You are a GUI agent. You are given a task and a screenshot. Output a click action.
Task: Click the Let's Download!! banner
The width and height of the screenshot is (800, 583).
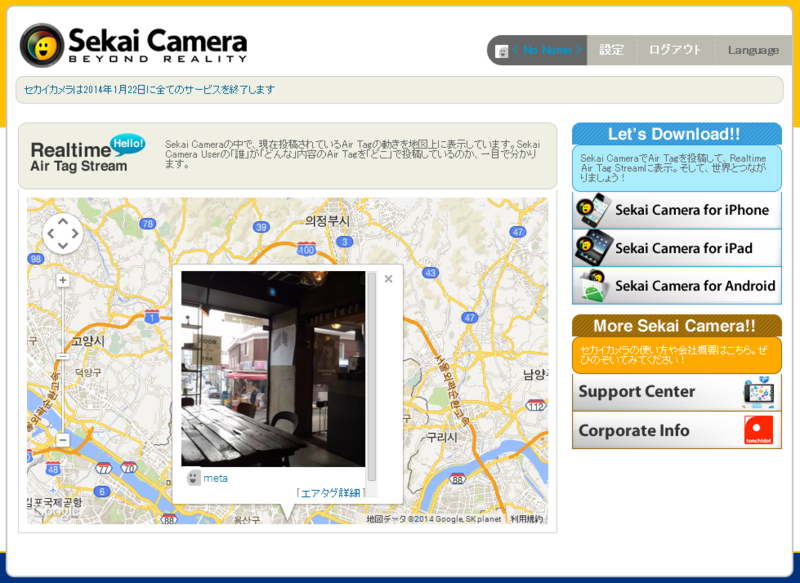coord(677,134)
